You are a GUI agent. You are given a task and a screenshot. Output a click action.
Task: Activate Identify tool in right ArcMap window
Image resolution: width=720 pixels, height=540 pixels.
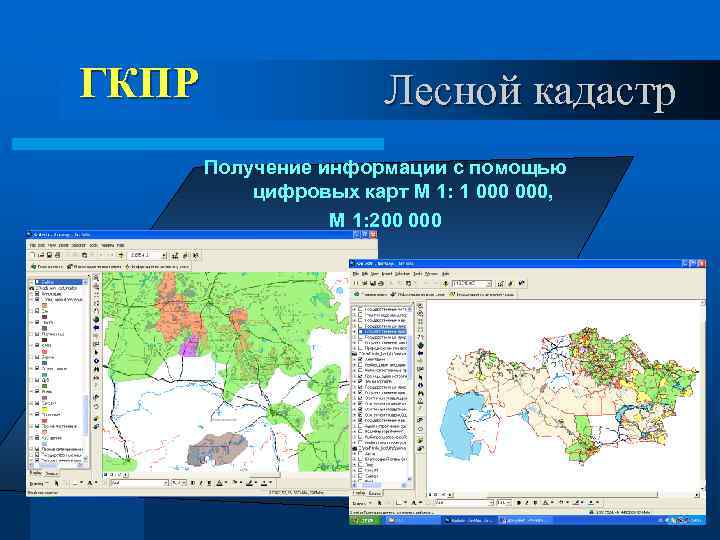(420, 386)
